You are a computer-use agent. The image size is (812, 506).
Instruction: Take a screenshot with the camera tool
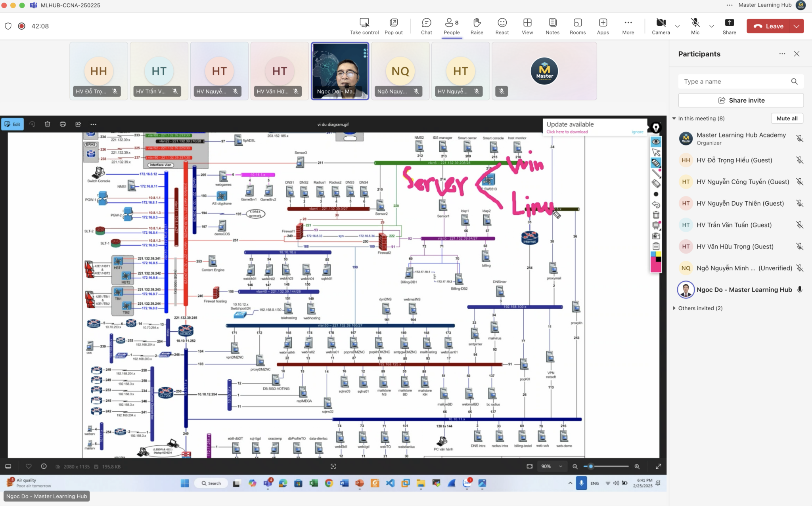(656, 235)
